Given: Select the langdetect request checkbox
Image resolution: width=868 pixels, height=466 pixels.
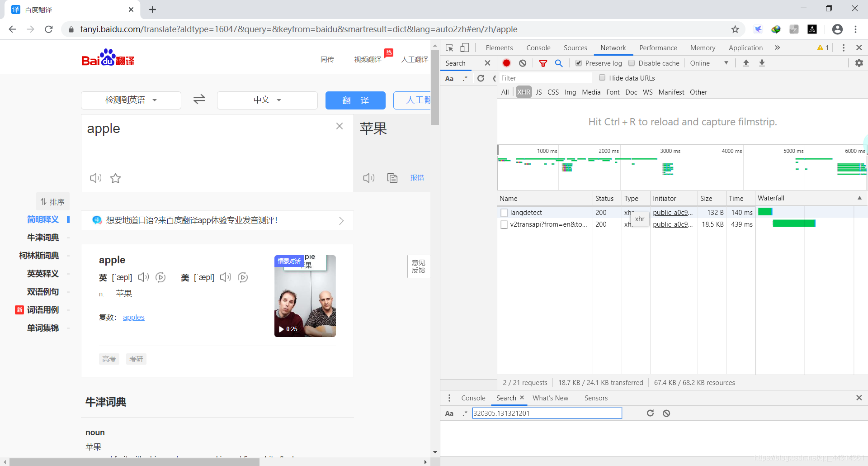Looking at the screenshot, I should click(504, 213).
